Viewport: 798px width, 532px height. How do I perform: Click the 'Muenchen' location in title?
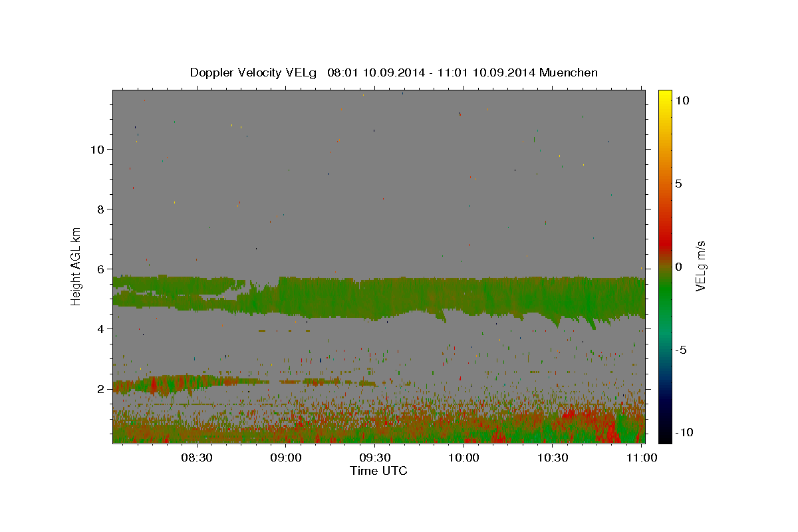(x=569, y=72)
